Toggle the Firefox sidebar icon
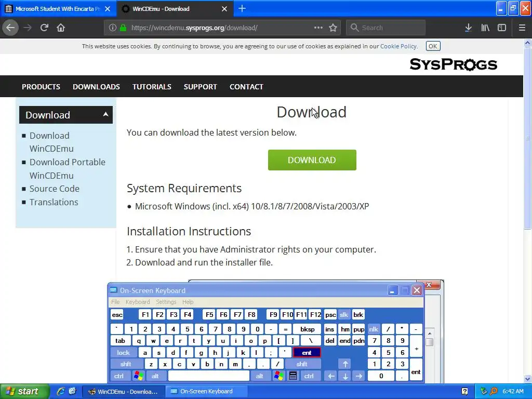This screenshot has height=399, width=532. click(x=502, y=28)
